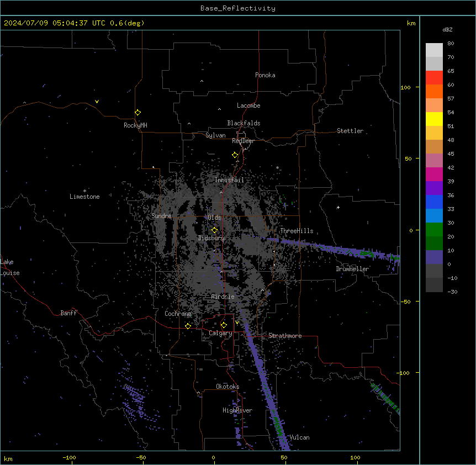Pick the pink 45 dBZ legend swatch
The width and height of the screenshot is (476, 465).
tap(434, 160)
